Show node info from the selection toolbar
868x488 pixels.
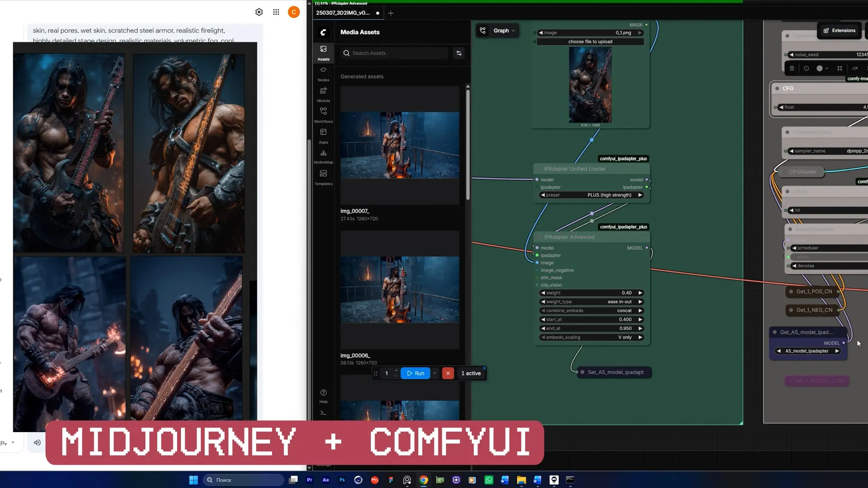point(806,68)
